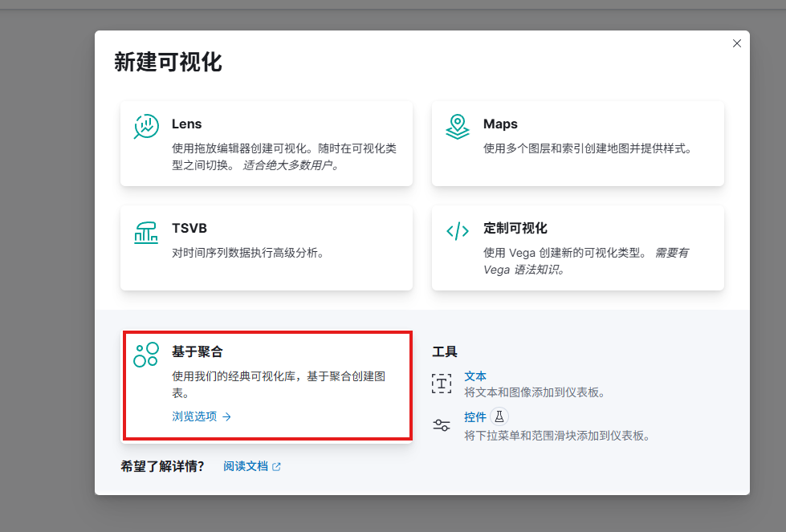The width and height of the screenshot is (786, 532).
Task: Click the 文本 text box icon
Action: pyautogui.click(x=442, y=383)
